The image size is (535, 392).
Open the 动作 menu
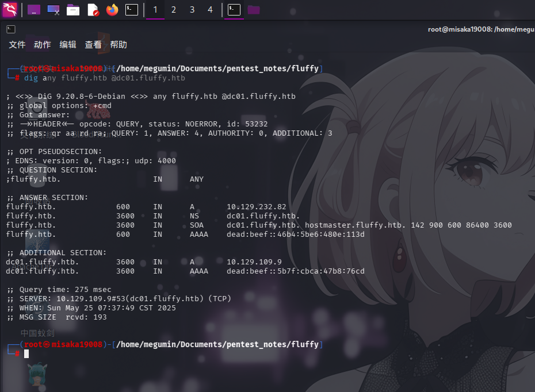43,45
